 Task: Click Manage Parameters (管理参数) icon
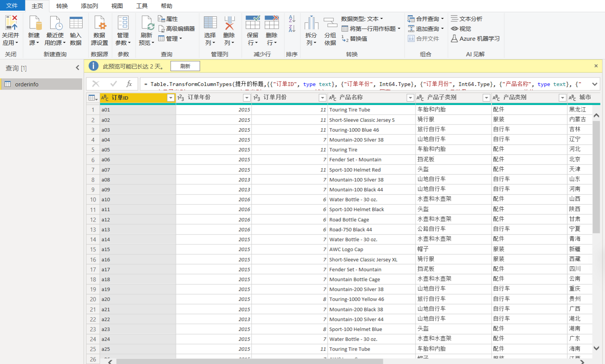(x=123, y=23)
